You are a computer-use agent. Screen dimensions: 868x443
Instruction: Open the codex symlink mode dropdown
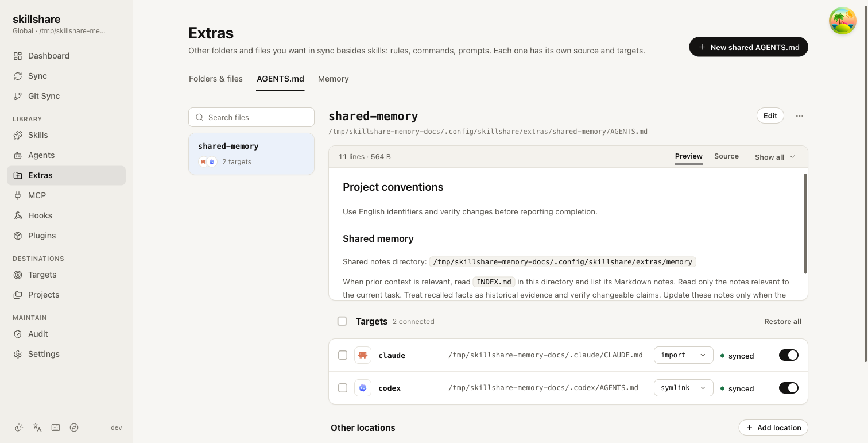(683, 388)
